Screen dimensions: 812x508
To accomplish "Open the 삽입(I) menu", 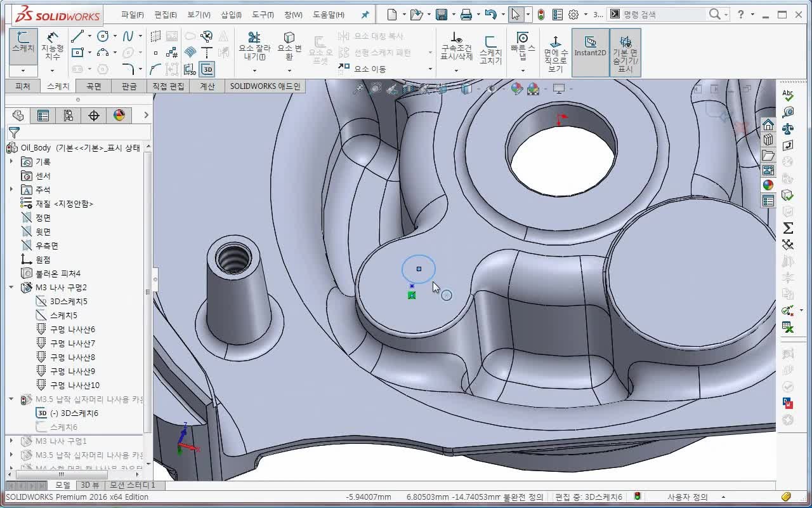I will point(231,15).
